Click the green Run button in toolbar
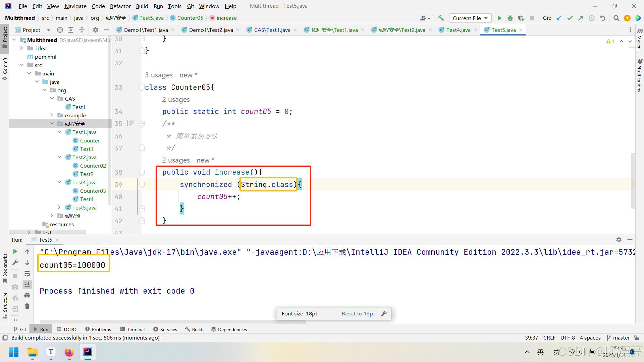This screenshot has height=362, width=644. pyautogui.click(x=499, y=18)
